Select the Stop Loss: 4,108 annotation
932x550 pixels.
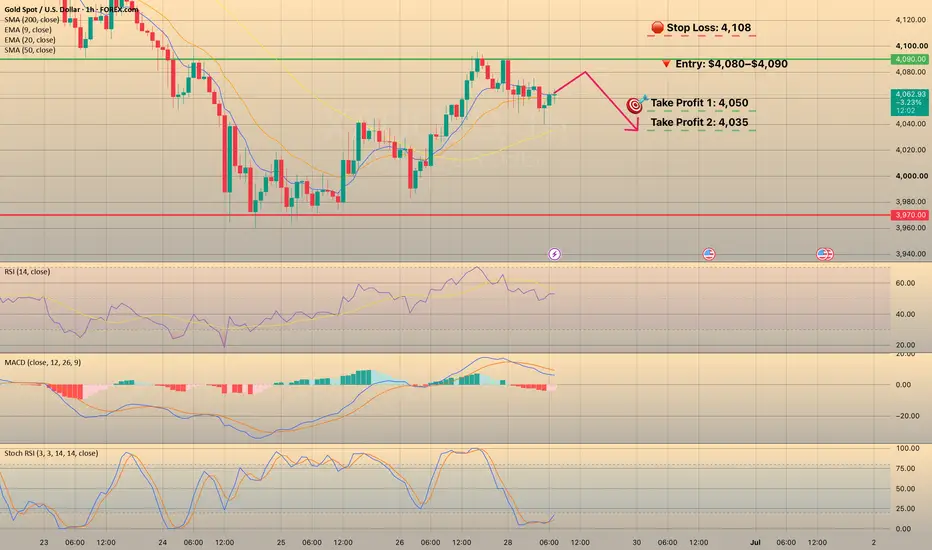(701, 28)
